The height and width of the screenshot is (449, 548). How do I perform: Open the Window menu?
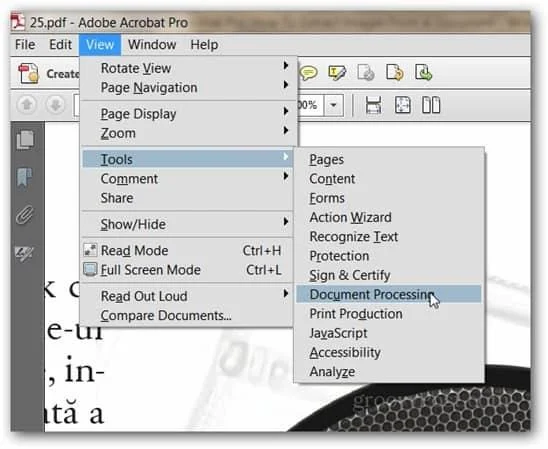click(152, 45)
